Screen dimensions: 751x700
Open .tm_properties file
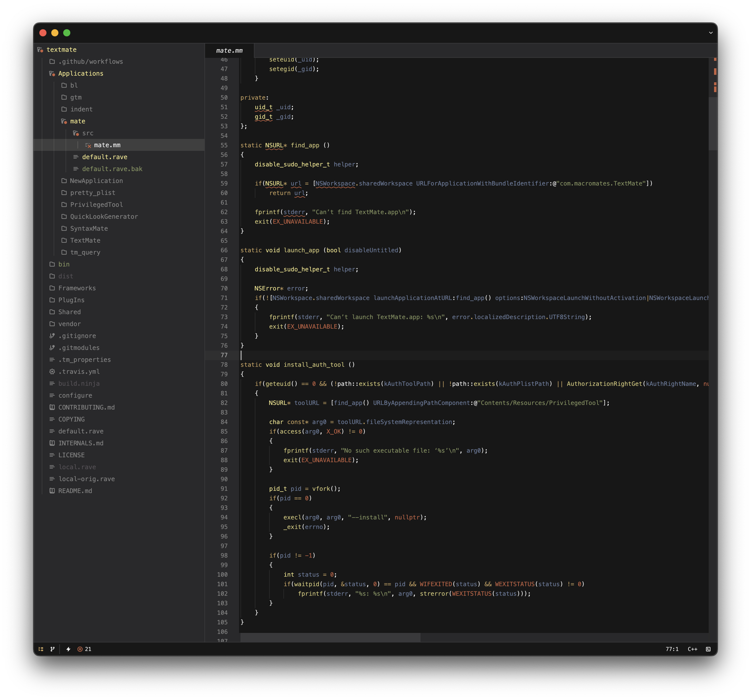click(x=119, y=360)
